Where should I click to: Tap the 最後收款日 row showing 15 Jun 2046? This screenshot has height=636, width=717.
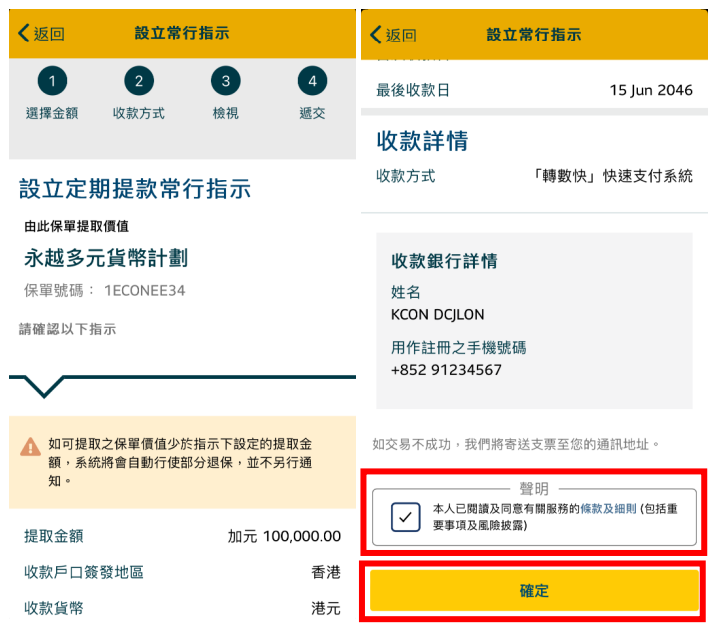click(x=534, y=90)
